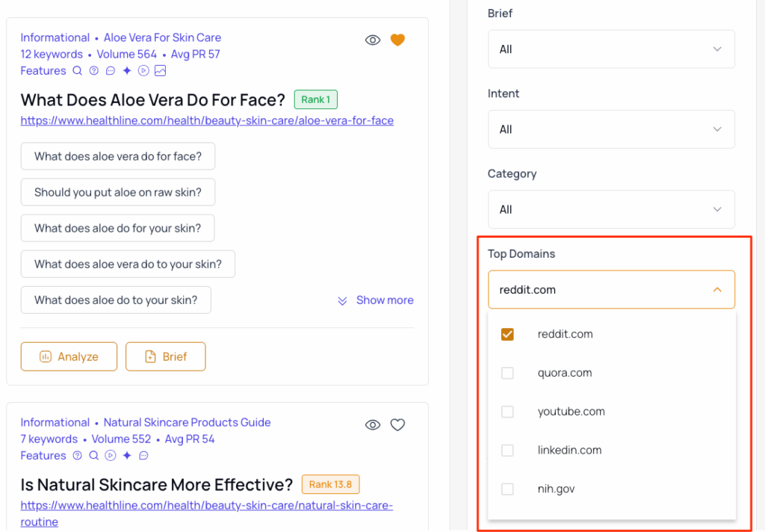Viewport: 765px width, 532px height.
Task: Unfavorite the Aloe Vera cluster heart icon
Action: 397,40
